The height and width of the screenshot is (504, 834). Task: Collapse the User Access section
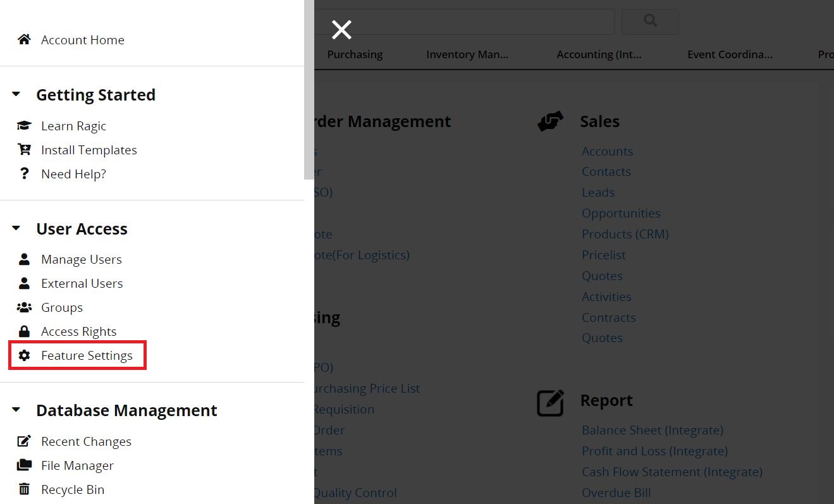[16, 228]
